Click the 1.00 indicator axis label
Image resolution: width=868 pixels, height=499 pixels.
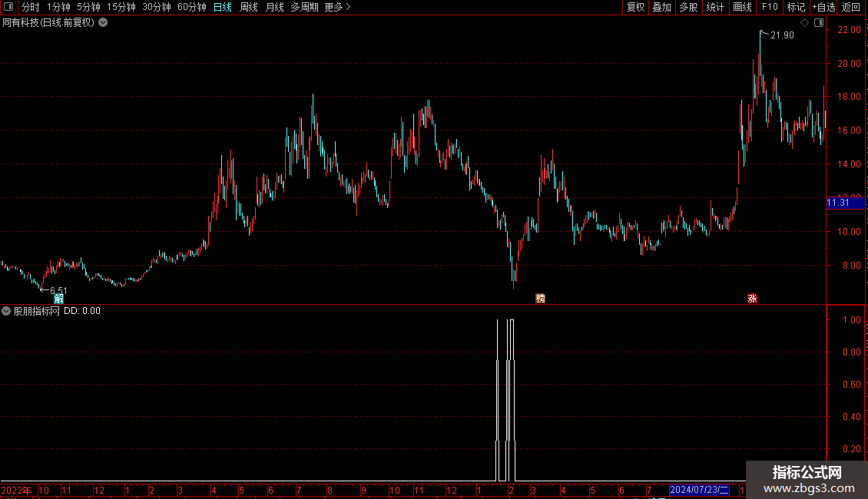851,320
